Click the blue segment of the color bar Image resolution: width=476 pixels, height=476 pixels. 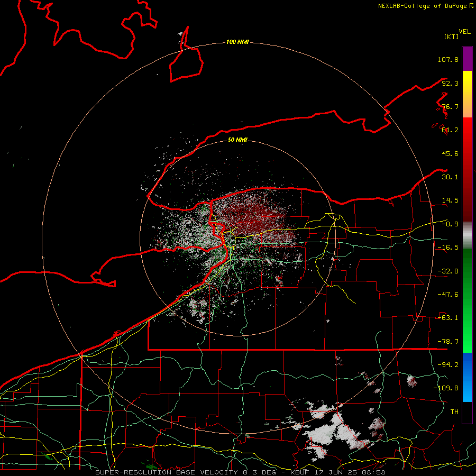click(467, 377)
